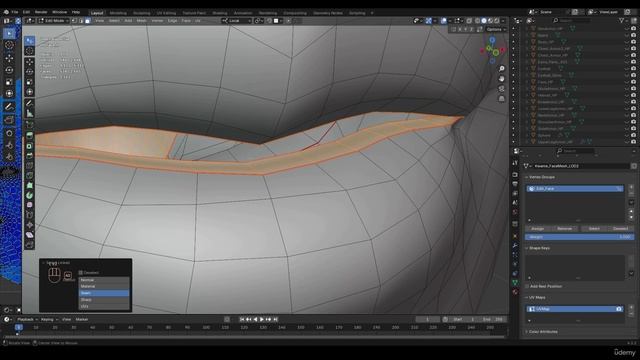Select the Inset Faces tool
The height and width of the screenshot is (360, 640).
coord(29,146)
